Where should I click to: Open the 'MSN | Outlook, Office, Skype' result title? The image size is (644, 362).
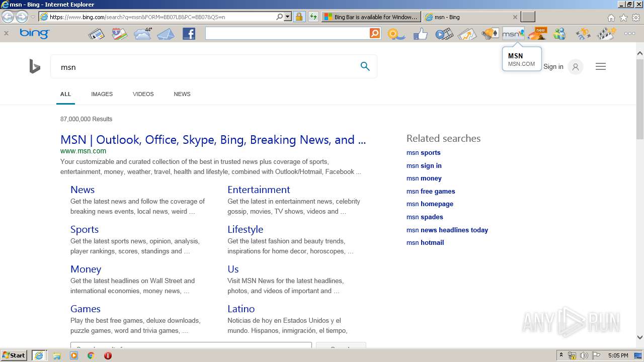coord(213,140)
